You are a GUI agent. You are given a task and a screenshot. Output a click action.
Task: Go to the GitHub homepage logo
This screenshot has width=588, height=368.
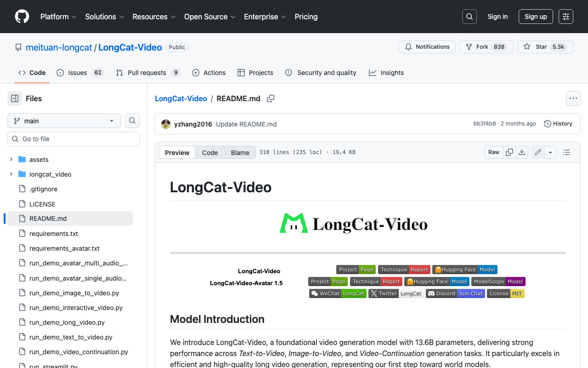(22, 17)
